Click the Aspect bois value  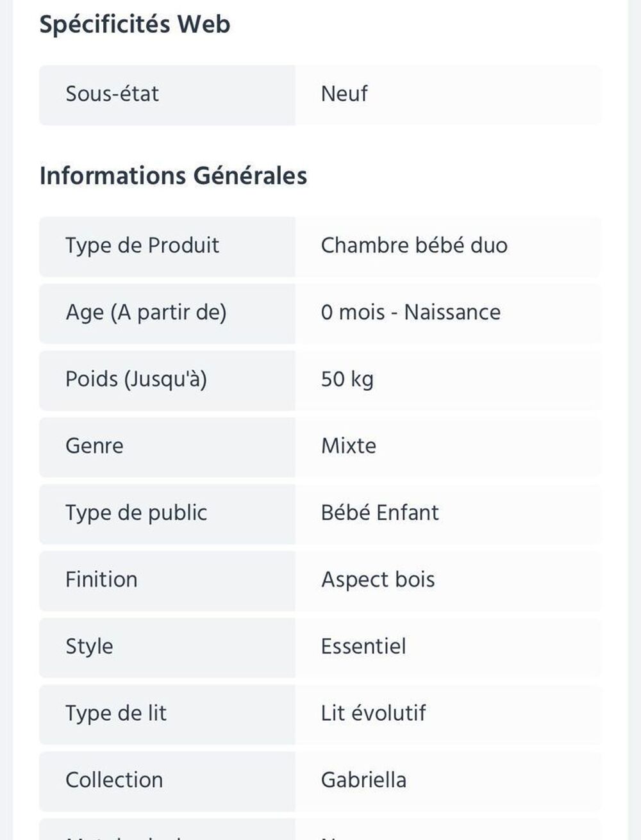(x=378, y=580)
